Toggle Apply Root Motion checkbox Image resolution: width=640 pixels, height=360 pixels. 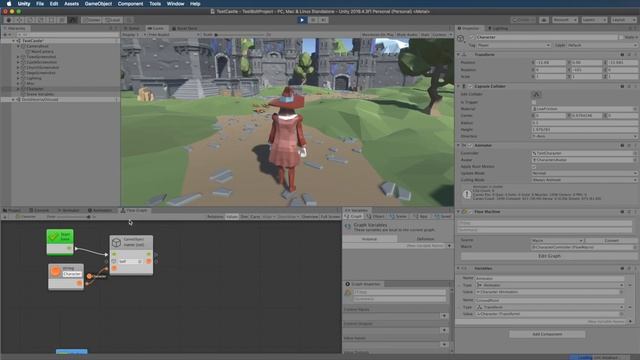pyautogui.click(x=534, y=167)
